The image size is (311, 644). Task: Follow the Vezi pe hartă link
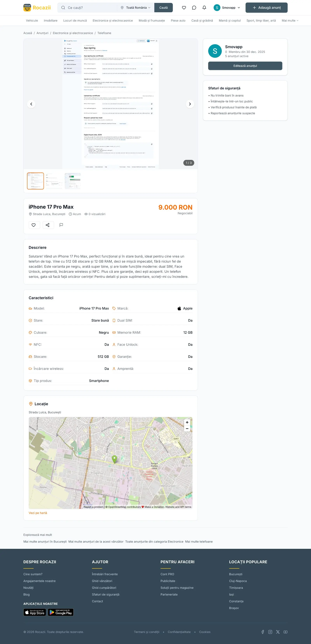38,513
